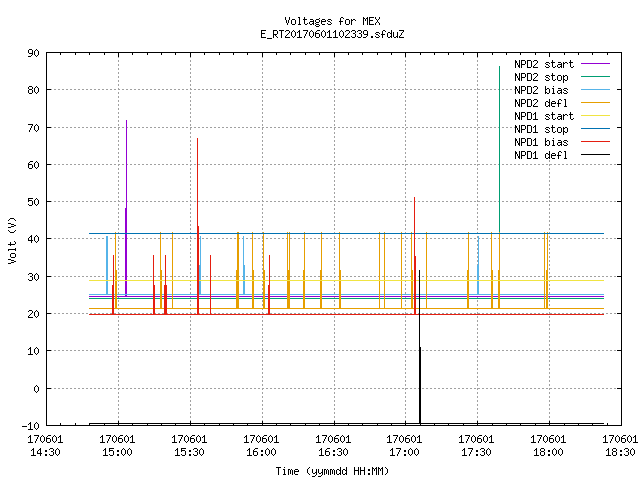
Task: Click the 'NPD1 bias' legend label
Action: (541, 142)
